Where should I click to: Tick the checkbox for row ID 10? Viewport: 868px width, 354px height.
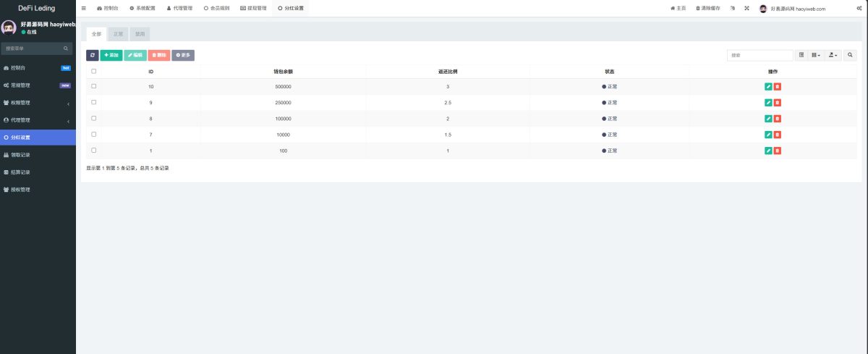[x=93, y=86]
